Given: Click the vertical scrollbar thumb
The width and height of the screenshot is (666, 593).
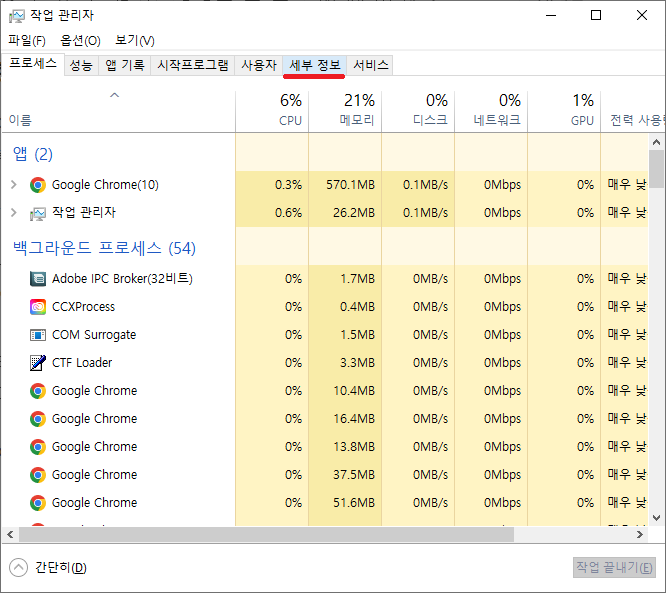Looking at the screenshot, I should coord(656,169).
